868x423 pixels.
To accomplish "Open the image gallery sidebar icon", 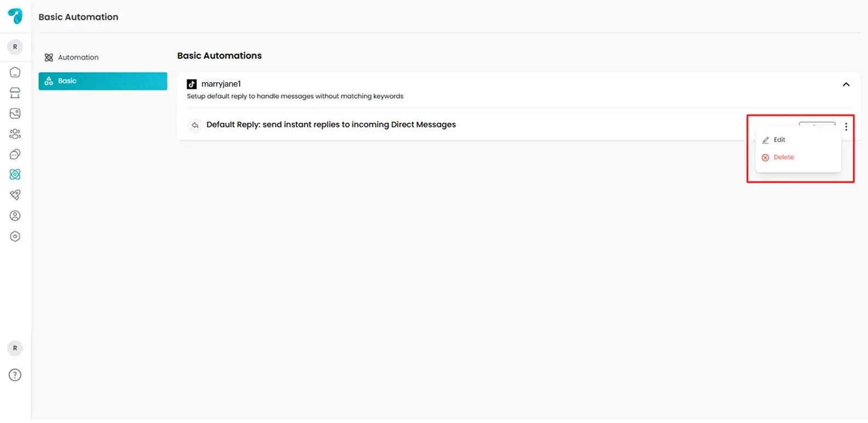I will [15, 113].
